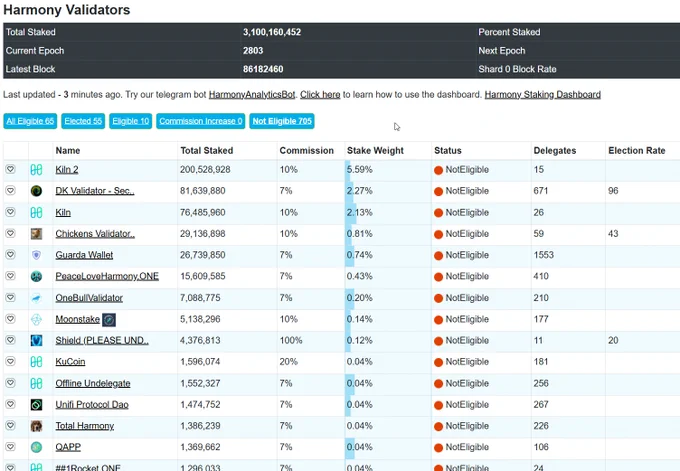
Task: Open the Shield (PLEASE UND.. validator link
Action: pyautogui.click(x=102, y=340)
